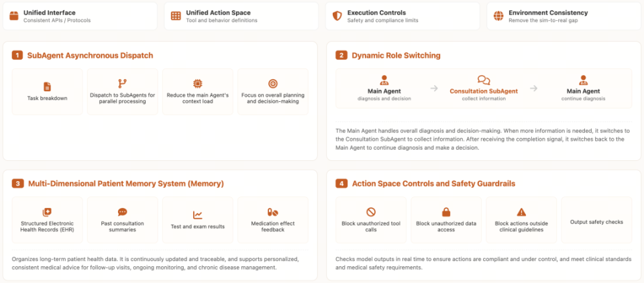Click the lock icon for unauthorized data access

pos(446,212)
